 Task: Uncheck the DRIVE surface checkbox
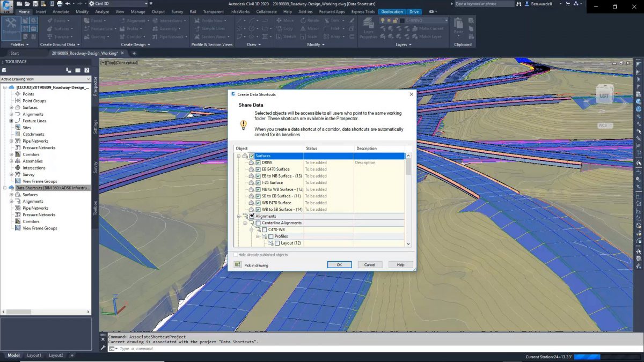[x=258, y=162]
